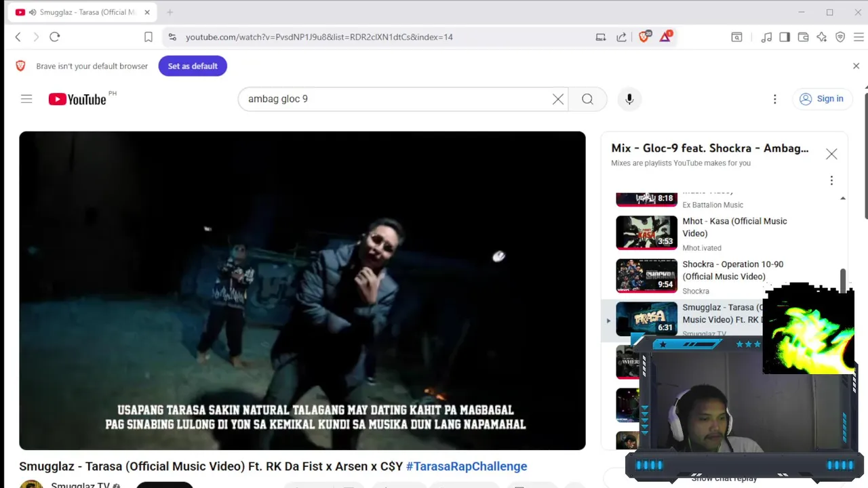The height and width of the screenshot is (488, 868).
Task: Click the video player to pause
Action: pyautogui.click(x=302, y=291)
